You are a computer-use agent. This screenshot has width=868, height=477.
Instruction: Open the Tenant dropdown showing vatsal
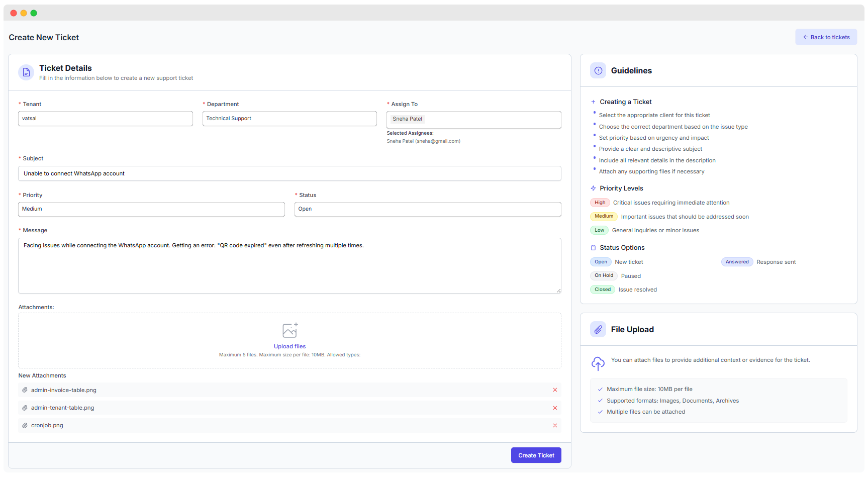click(106, 119)
